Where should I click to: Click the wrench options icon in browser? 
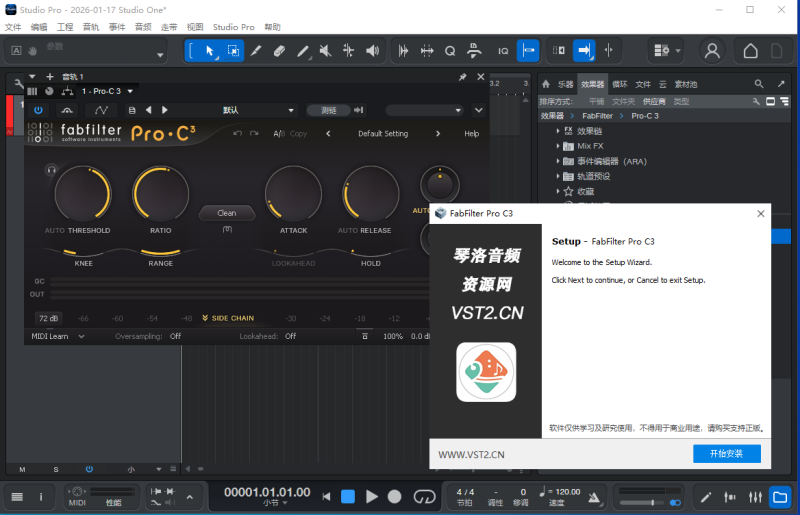[756, 101]
